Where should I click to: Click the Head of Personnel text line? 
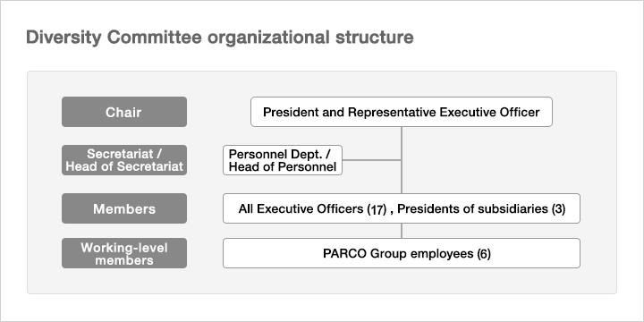click(283, 166)
